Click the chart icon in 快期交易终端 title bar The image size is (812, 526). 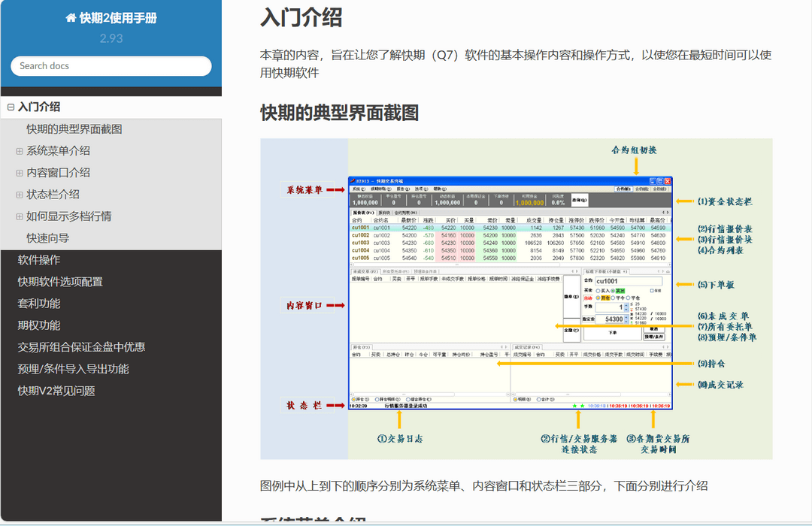[x=353, y=181]
